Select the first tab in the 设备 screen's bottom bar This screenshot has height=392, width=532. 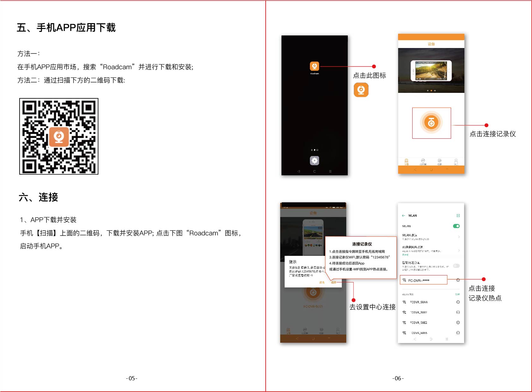(406, 162)
